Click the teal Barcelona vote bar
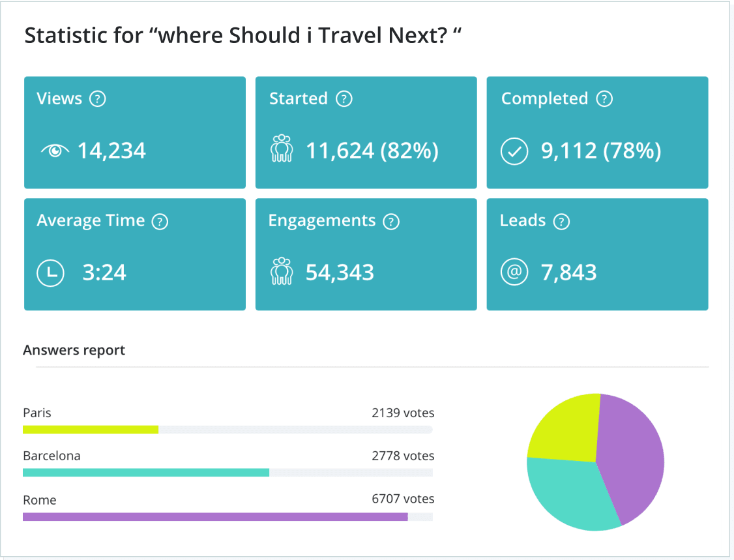 (146, 473)
